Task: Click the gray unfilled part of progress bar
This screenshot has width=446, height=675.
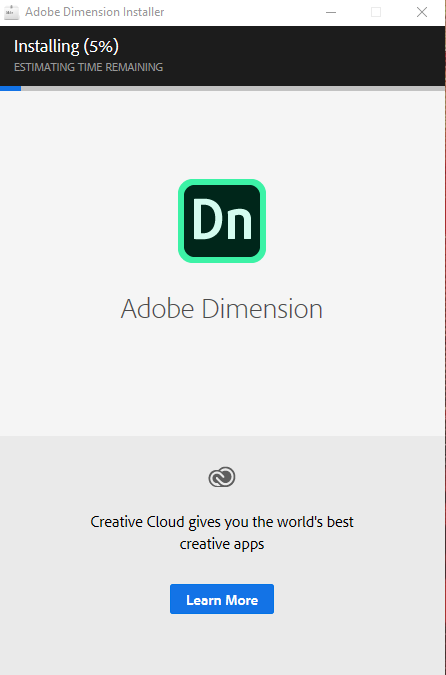Action: (232, 88)
